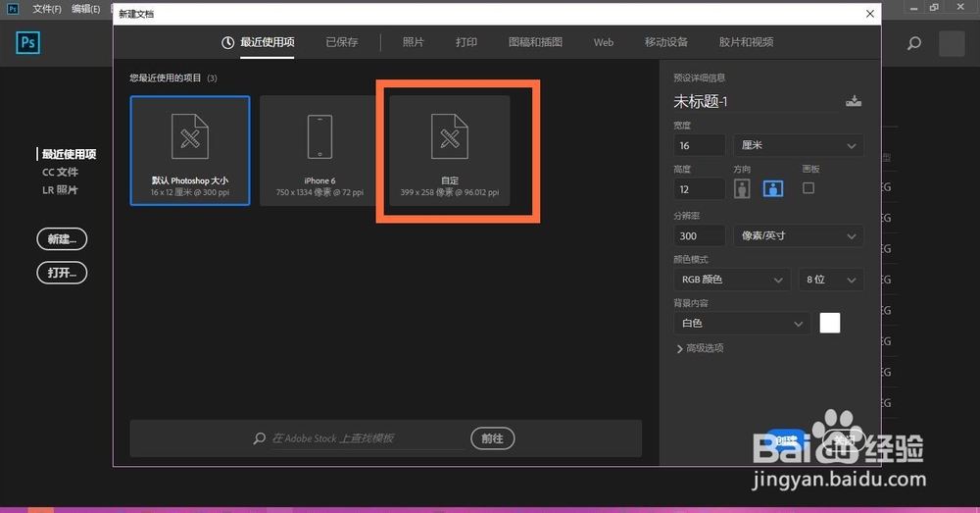
Task: Select landscape orientation icon
Action: [x=773, y=188]
